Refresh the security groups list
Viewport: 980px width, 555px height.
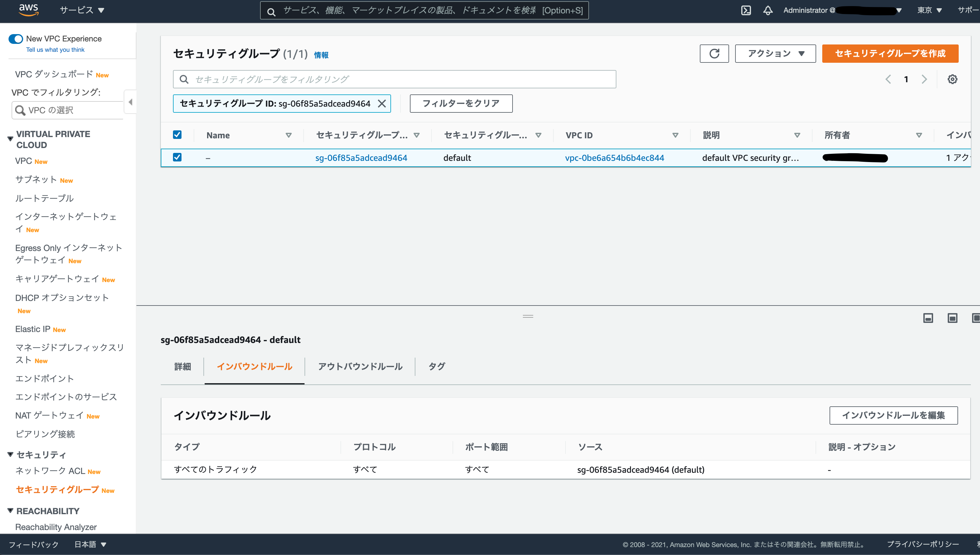click(714, 53)
